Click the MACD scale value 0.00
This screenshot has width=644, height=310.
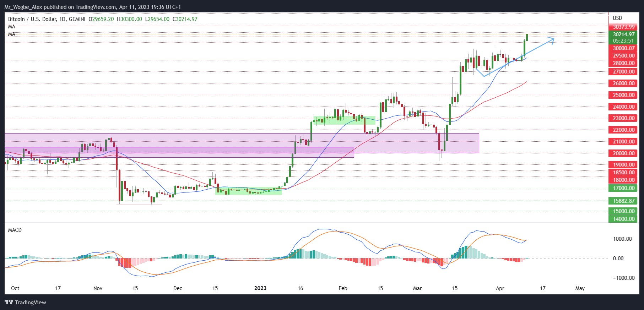(618, 259)
